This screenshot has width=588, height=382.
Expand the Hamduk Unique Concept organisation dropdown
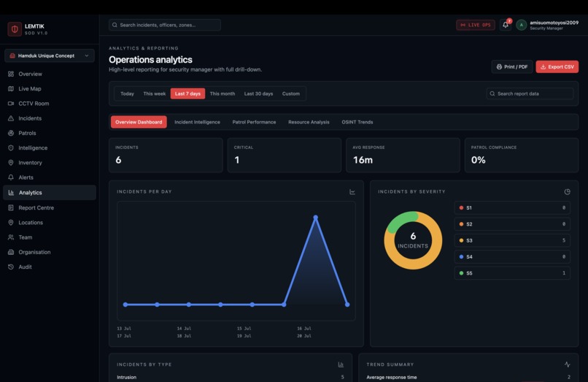49,56
